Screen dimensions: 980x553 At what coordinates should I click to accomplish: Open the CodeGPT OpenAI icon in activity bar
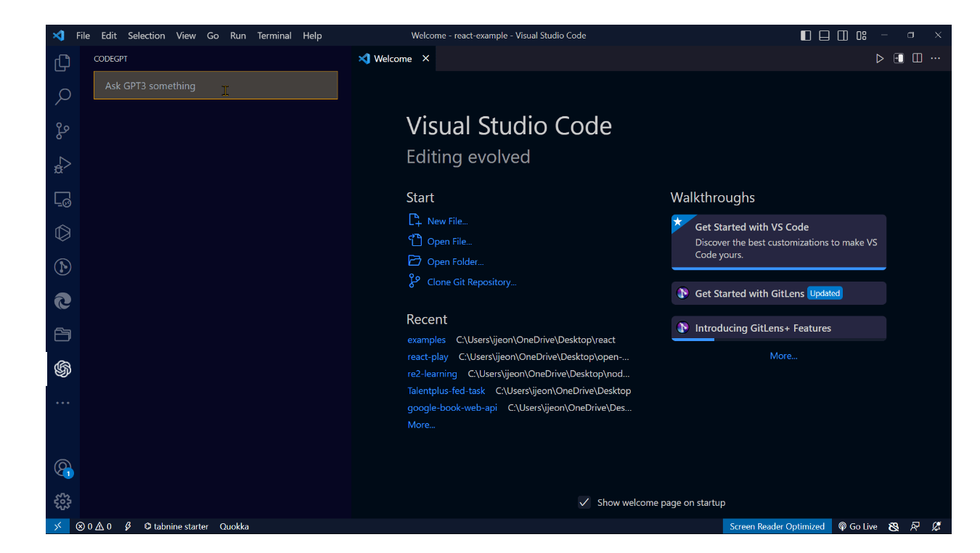tap(62, 369)
